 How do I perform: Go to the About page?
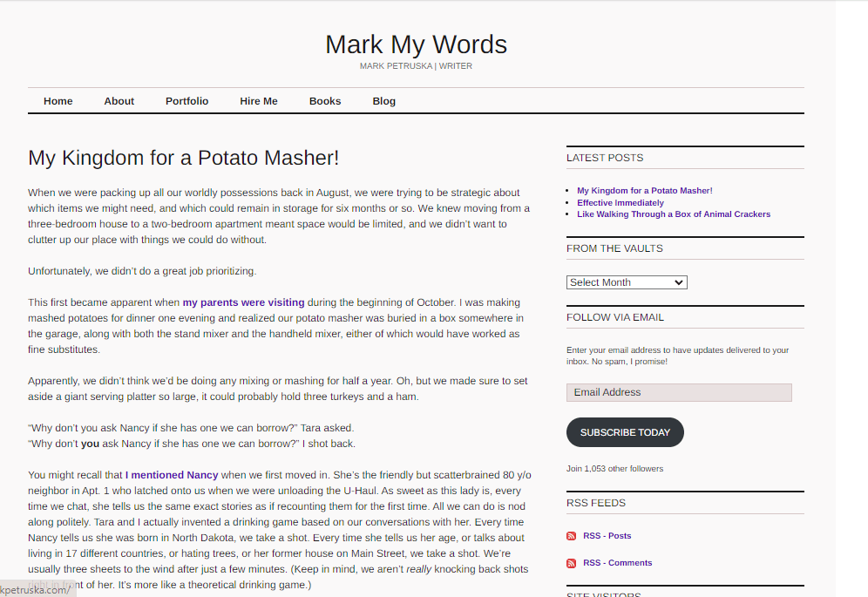click(119, 101)
